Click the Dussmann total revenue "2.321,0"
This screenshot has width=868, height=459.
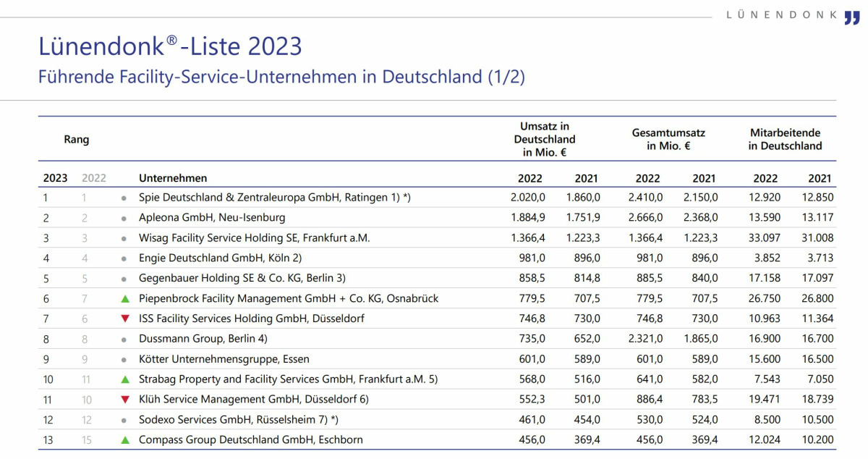click(644, 339)
